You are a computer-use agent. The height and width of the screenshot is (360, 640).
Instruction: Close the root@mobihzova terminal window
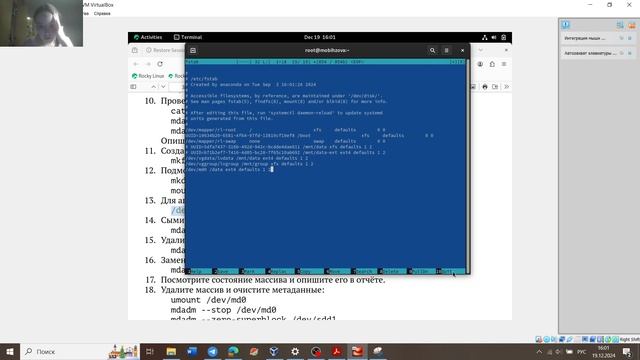click(x=462, y=50)
